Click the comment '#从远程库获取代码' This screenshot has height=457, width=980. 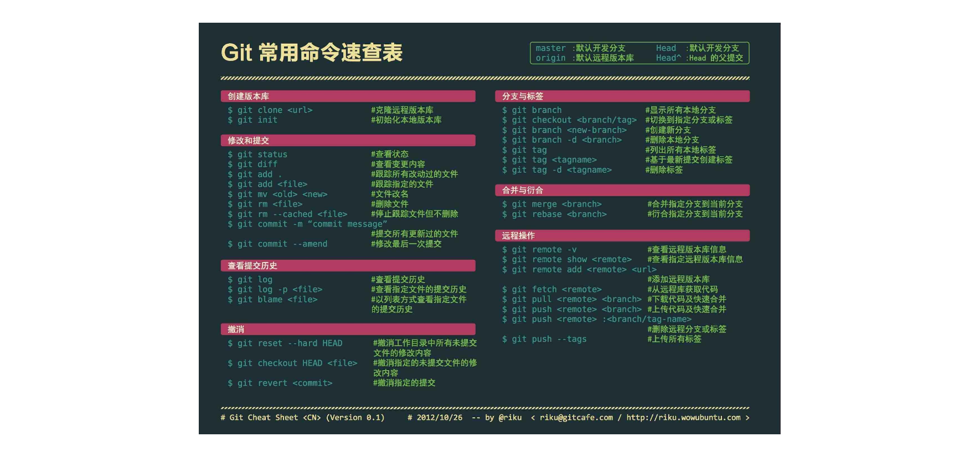683,290
